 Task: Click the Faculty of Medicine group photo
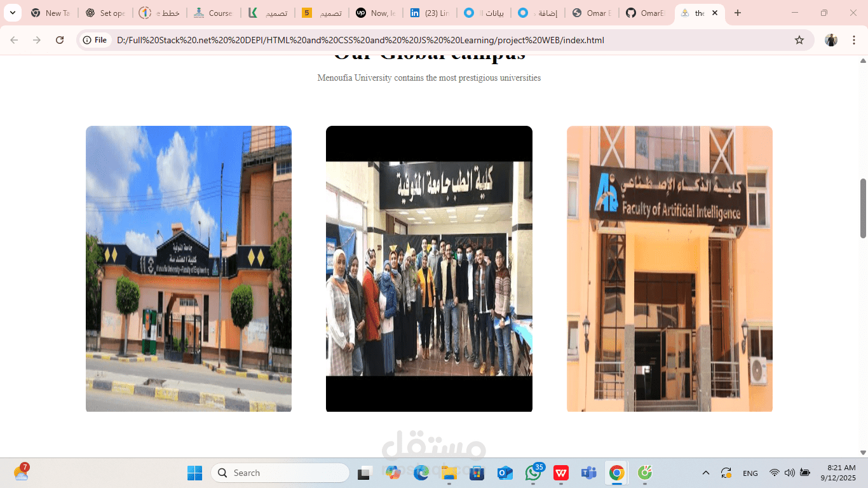429,269
